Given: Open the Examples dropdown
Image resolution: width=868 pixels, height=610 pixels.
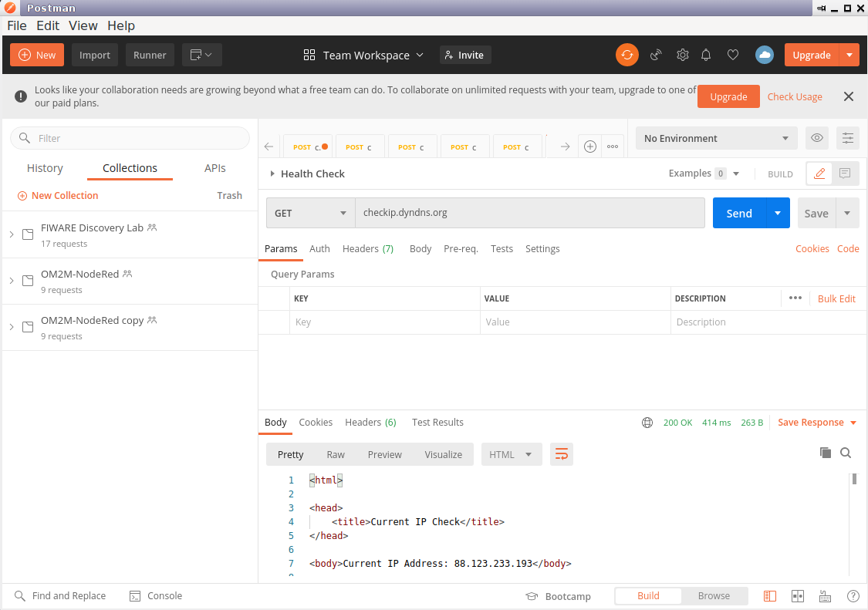Looking at the screenshot, I should [x=704, y=174].
